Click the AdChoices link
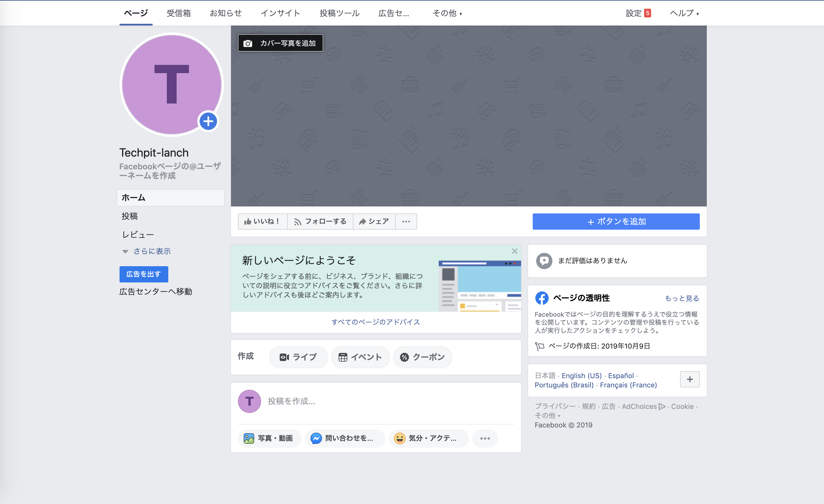Image resolution: width=824 pixels, height=504 pixels. [x=643, y=406]
